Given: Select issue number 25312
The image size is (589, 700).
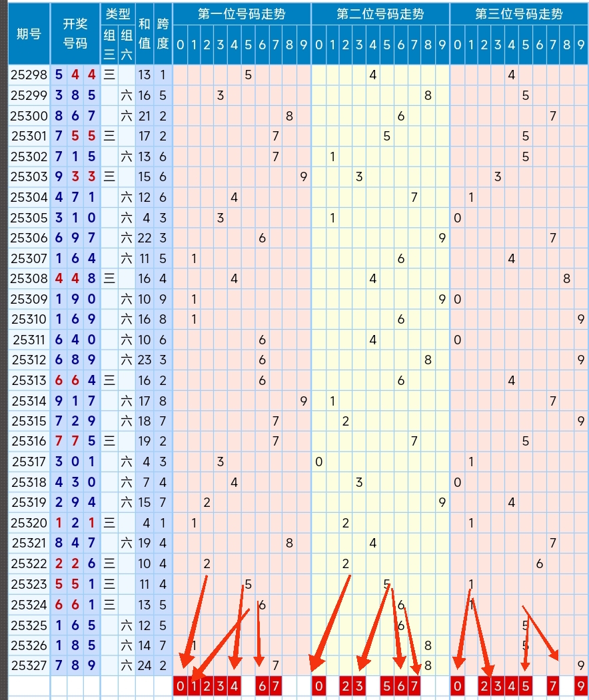Looking at the screenshot, I should [29, 360].
